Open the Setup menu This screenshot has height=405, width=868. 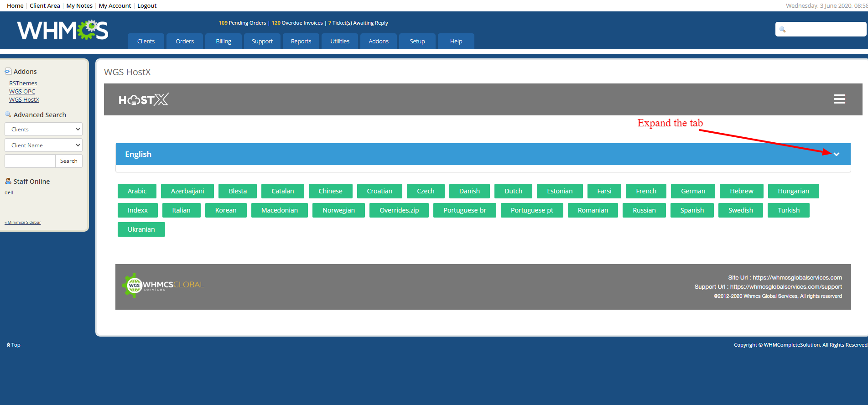[417, 41]
